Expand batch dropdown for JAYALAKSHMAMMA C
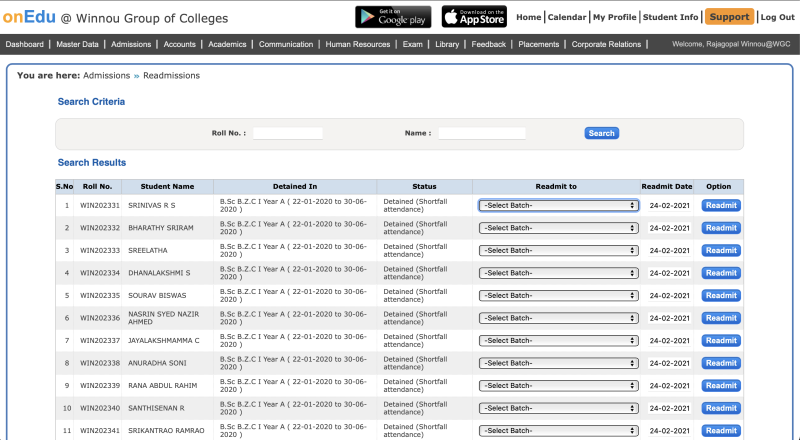This screenshot has width=800, height=440. [558, 340]
